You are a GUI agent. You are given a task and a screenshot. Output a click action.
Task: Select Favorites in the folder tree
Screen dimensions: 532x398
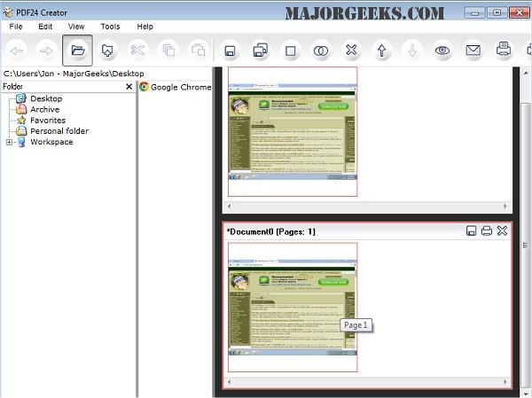click(47, 120)
